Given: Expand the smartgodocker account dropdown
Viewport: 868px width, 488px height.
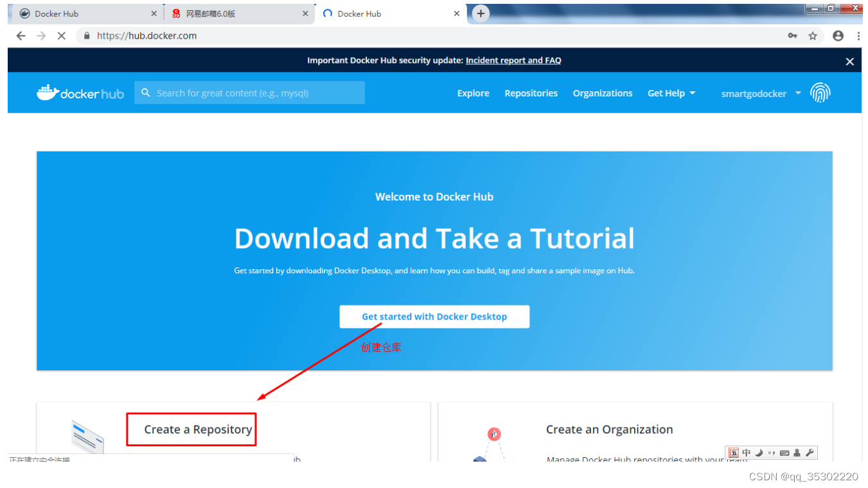Looking at the screenshot, I should [x=761, y=94].
